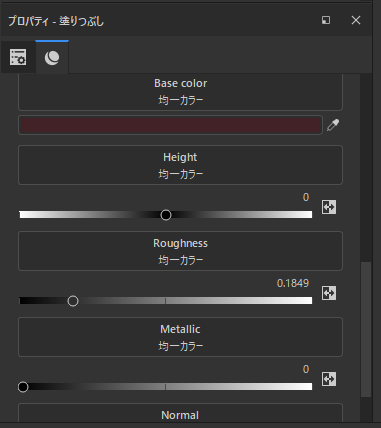Open the dark red Base color swatch
The height and width of the screenshot is (428, 381).
tap(170, 125)
